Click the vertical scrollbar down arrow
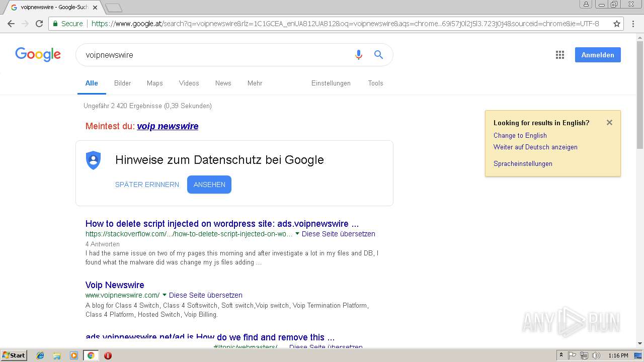 [640, 343]
